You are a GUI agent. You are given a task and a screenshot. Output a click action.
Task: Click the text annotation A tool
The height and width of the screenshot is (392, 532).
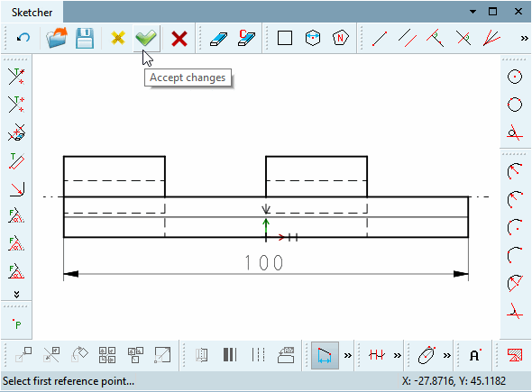pos(475,355)
